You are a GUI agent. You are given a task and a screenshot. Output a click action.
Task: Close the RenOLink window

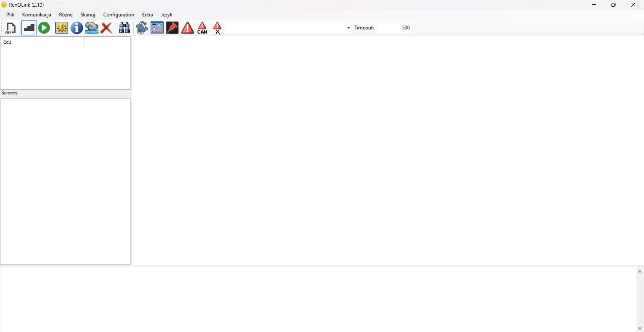click(x=634, y=5)
